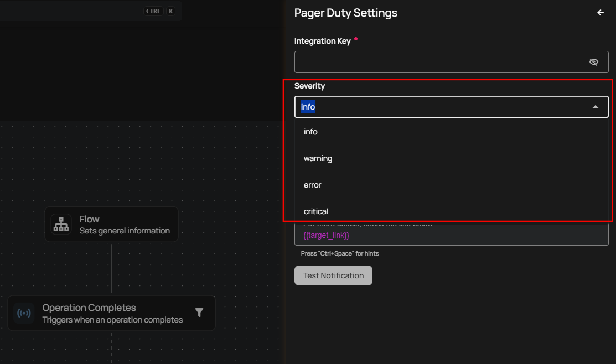Image resolution: width=616 pixels, height=364 pixels.
Task: Open the filter funnel on Operation Completes
Action: pos(199,313)
